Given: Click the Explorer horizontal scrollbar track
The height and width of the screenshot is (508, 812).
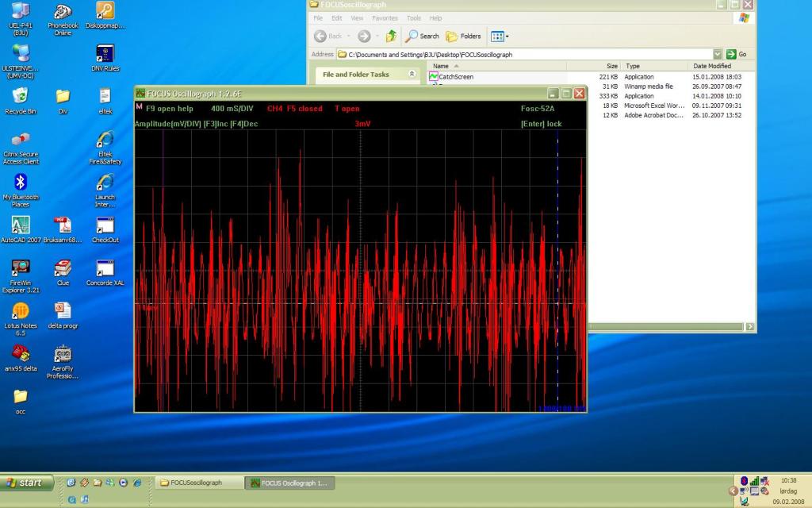Looking at the screenshot, I should (666, 326).
